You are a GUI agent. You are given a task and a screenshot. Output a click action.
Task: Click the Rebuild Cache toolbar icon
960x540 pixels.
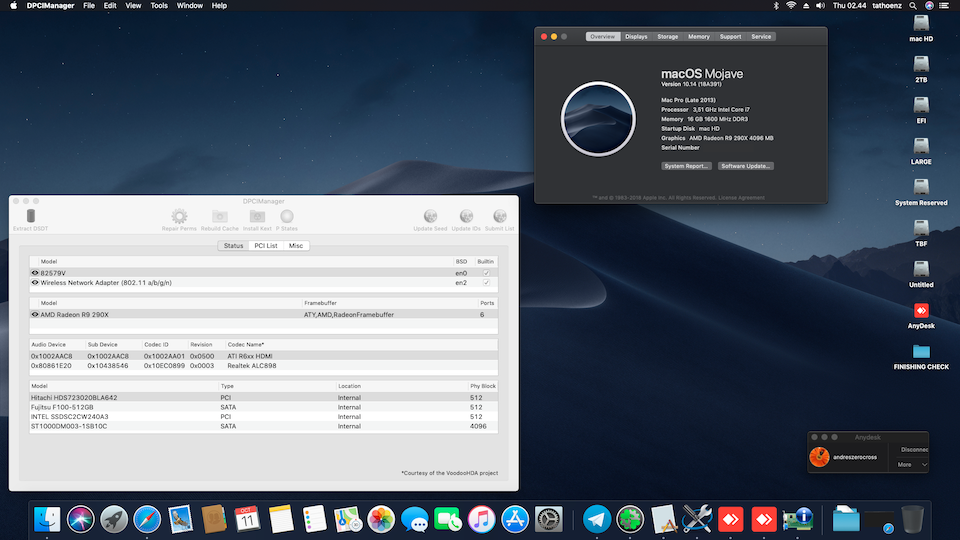(x=219, y=216)
